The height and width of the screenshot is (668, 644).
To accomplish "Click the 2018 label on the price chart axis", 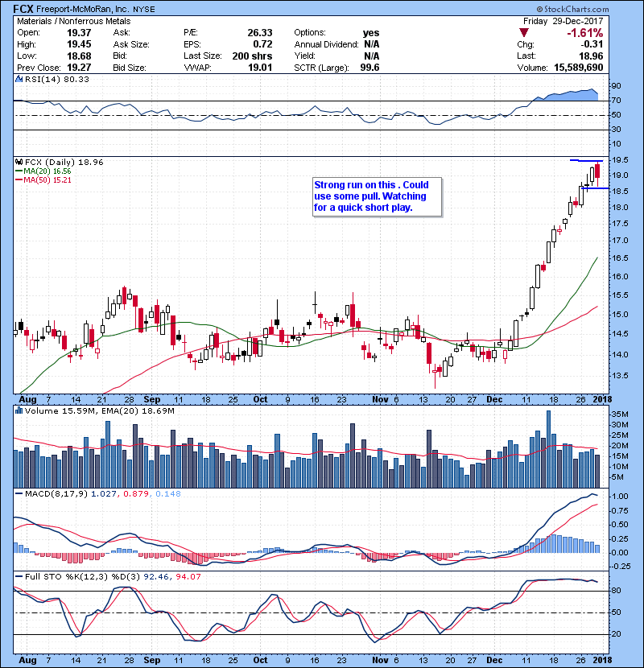I will [601, 399].
